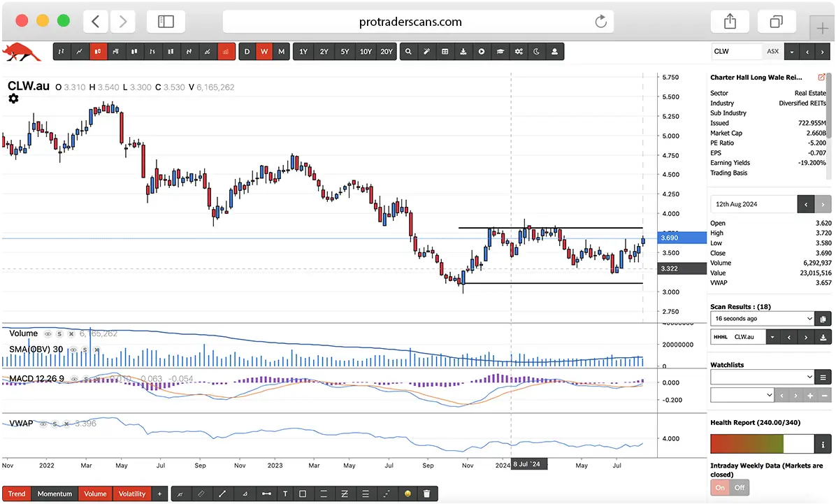Open the Watchlists selection dropdown
This screenshot has height=504, width=836.
[x=762, y=377]
